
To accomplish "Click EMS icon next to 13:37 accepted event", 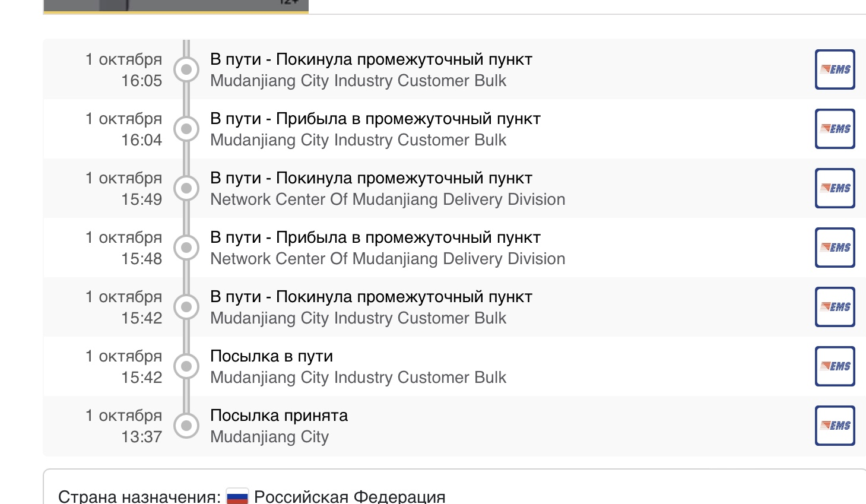I will 835,426.
